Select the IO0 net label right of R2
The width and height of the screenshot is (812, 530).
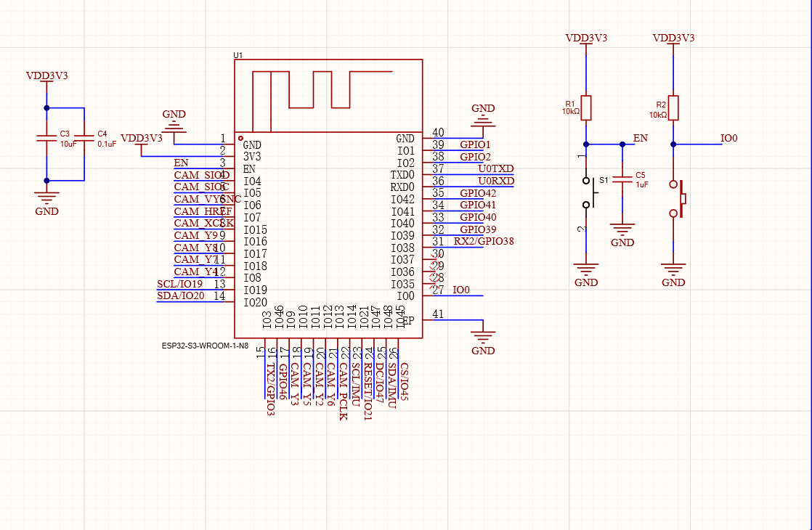pos(728,138)
